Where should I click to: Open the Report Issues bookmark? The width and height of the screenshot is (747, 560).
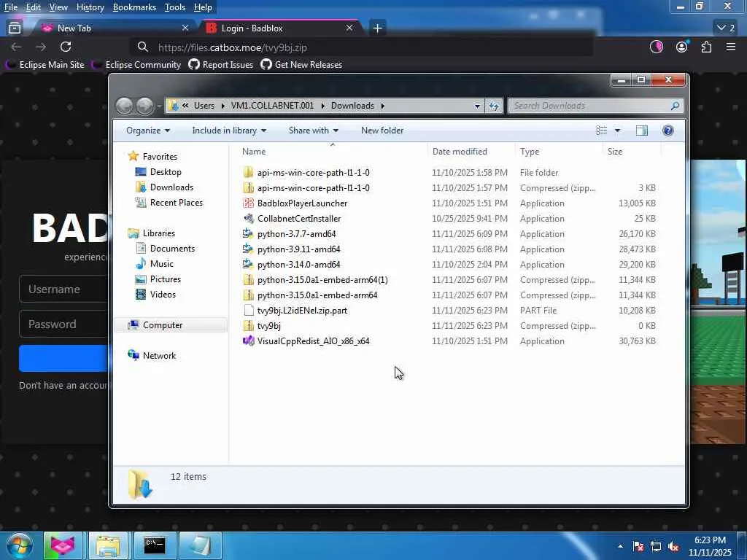[221, 65]
